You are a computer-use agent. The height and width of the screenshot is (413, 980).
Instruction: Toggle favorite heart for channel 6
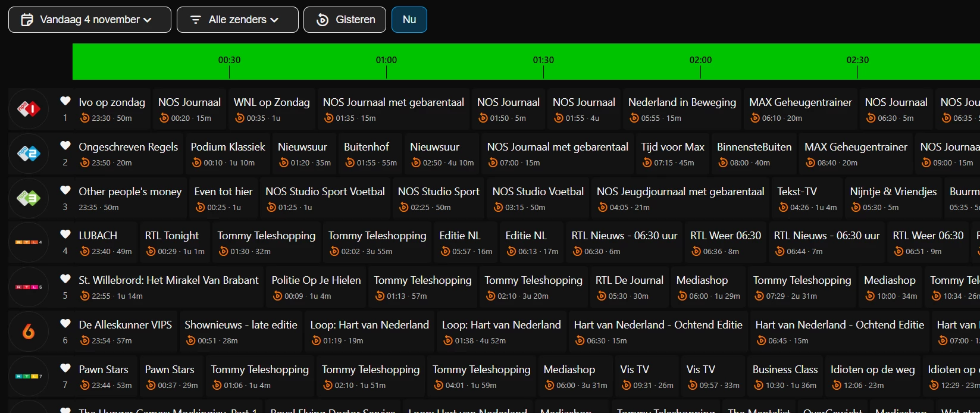tap(65, 324)
